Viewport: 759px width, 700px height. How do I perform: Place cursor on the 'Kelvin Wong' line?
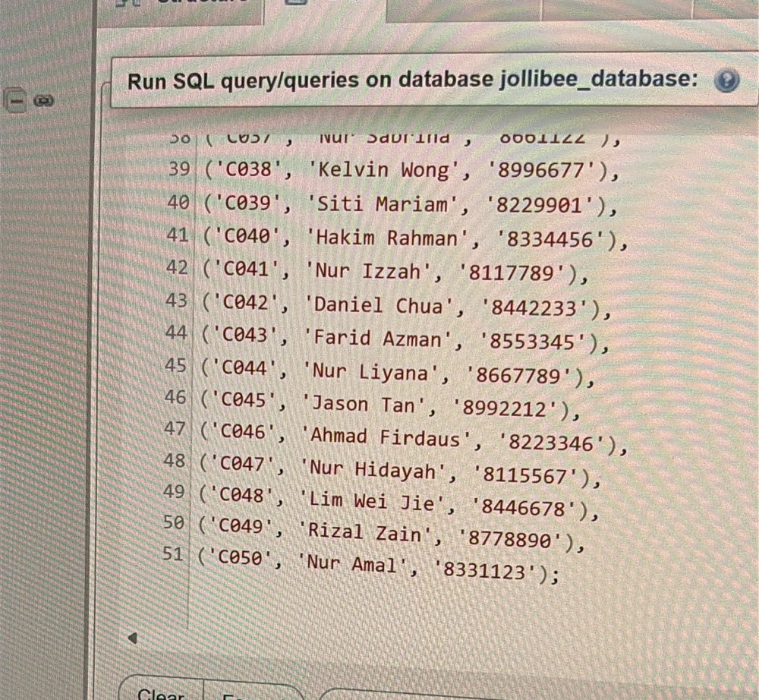coord(412,170)
